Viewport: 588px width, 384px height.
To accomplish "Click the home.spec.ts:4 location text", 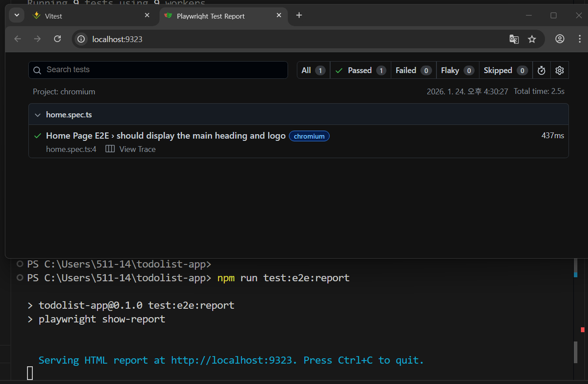I will [71, 149].
